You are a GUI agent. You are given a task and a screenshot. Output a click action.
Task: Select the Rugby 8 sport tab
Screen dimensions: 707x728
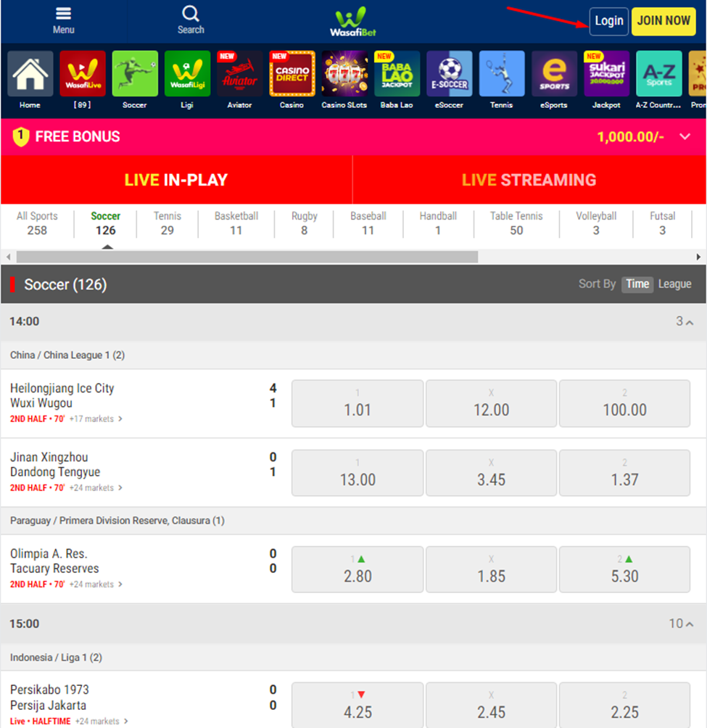click(x=304, y=223)
